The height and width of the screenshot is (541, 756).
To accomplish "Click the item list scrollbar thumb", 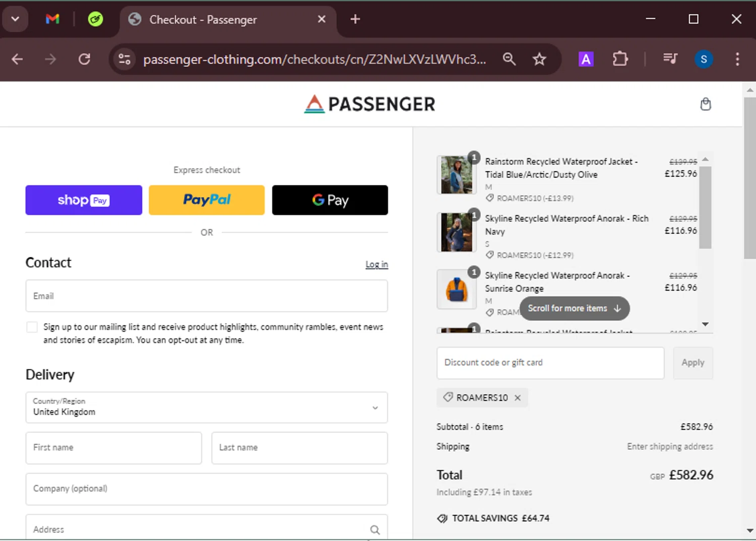I will coord(705,207).
